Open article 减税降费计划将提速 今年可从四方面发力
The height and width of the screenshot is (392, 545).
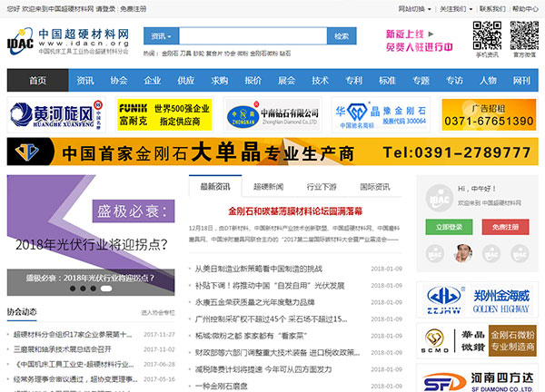[x=263, y=369]
